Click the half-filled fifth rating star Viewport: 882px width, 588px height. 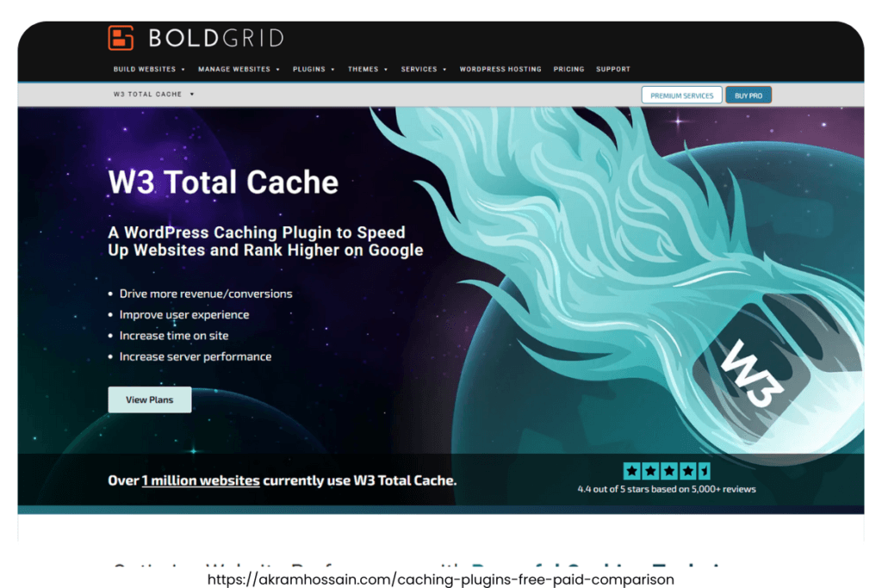click(703, 471)
